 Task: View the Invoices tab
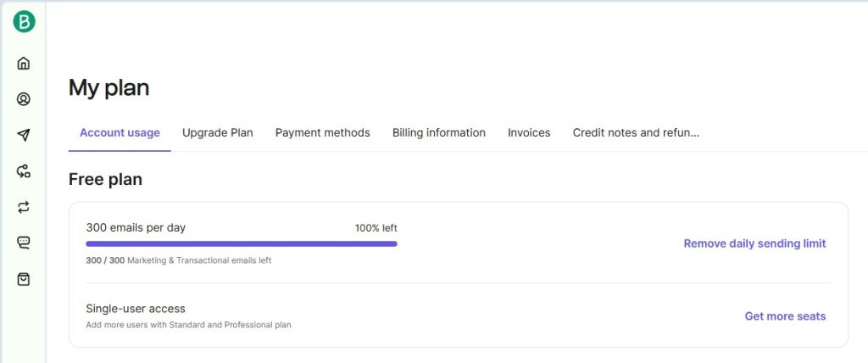(x=529, y=133)
